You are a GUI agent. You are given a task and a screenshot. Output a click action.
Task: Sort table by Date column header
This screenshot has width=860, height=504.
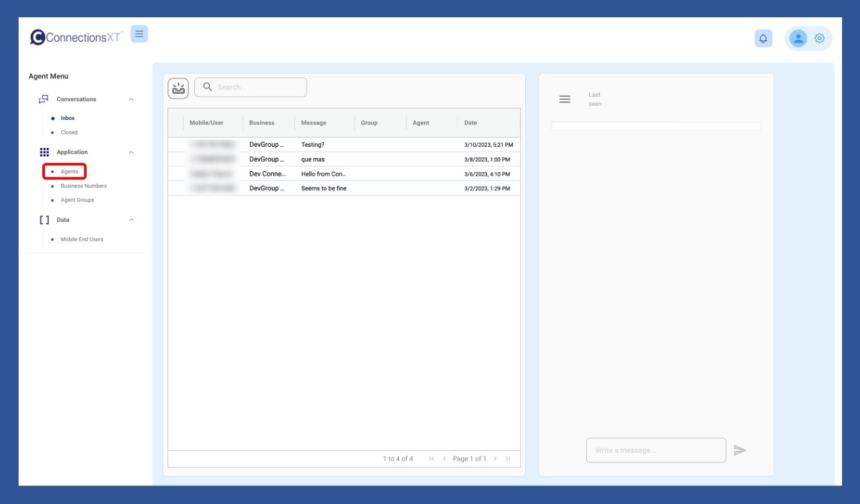point(471,123)
